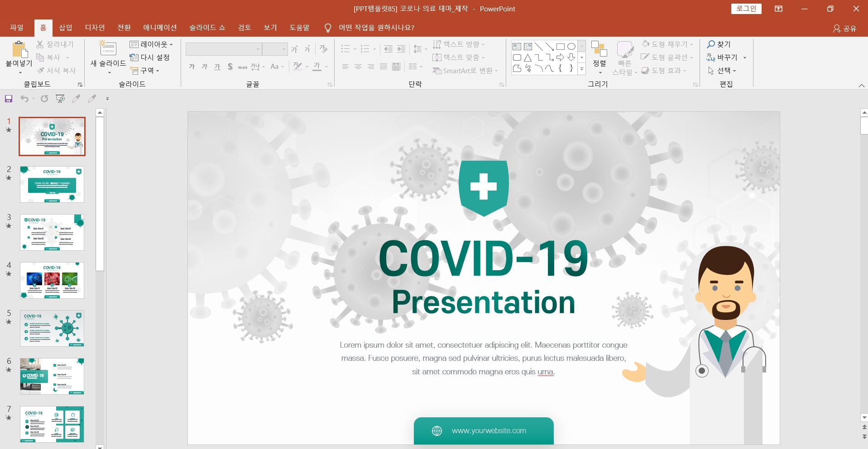
Task: Open Customize Quick Access Toolbar dropdown
Action: point(107,99)
